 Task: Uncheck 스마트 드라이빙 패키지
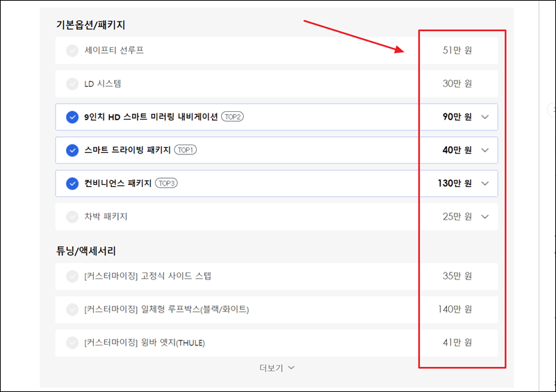click(72, 150)
